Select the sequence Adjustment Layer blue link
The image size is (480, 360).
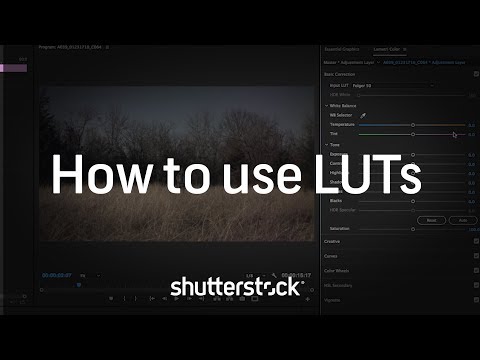tap(424, 63)
